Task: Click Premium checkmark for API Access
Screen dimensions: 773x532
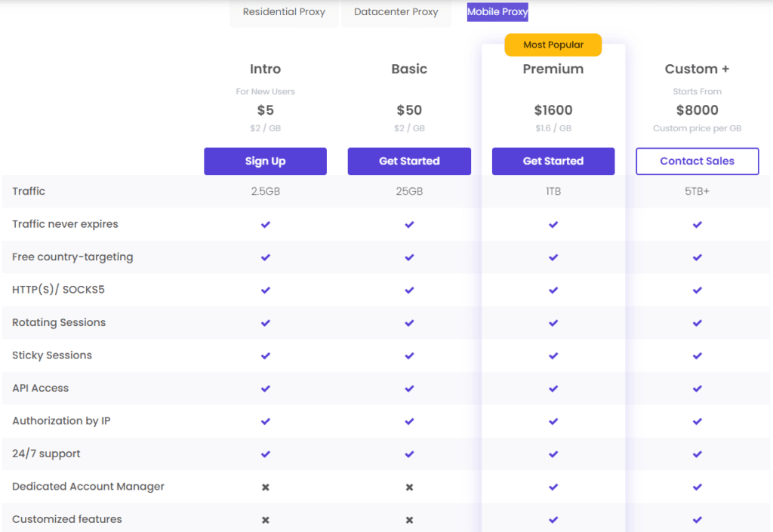Action: pyautogui.click(x=553, y=389)
